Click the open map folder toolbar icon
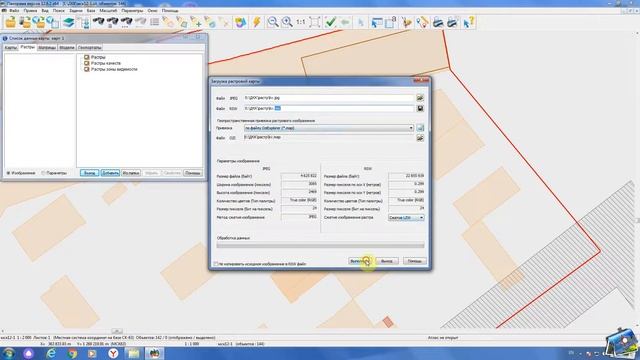 pos(10,22)
